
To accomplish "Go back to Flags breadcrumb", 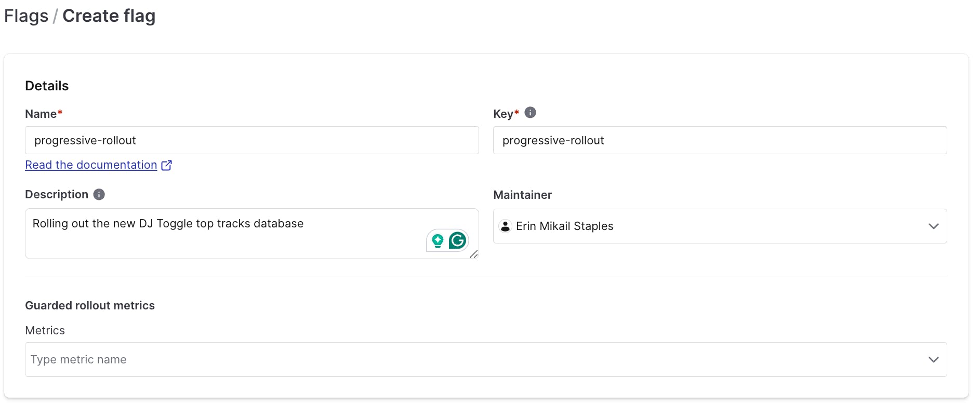I will click(26, 16).
